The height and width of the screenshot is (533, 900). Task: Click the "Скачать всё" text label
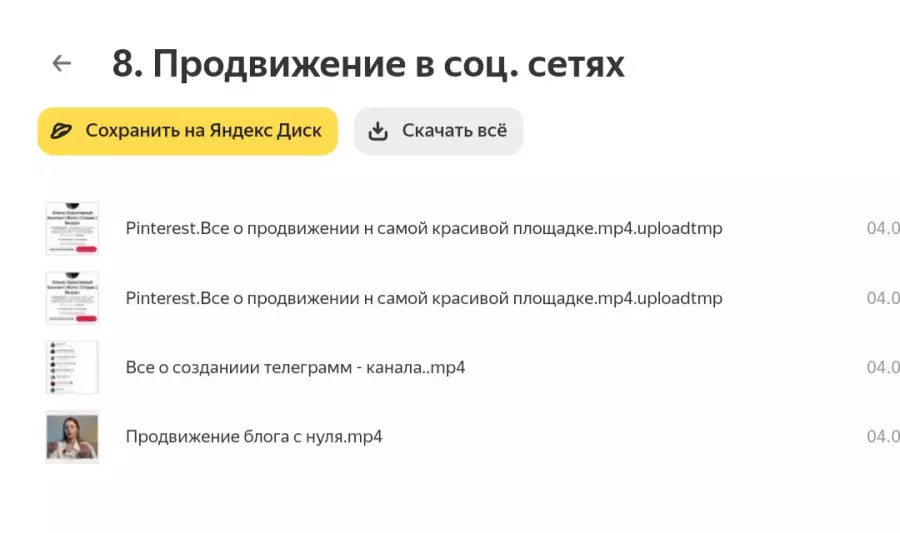[x=454, y=131]
